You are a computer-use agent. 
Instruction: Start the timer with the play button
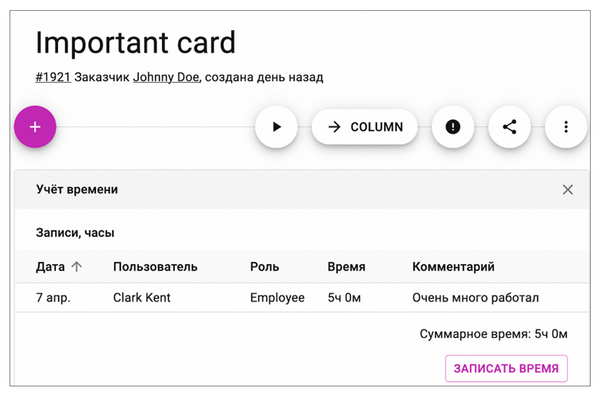pyautogui.click(x=276, y=127)
